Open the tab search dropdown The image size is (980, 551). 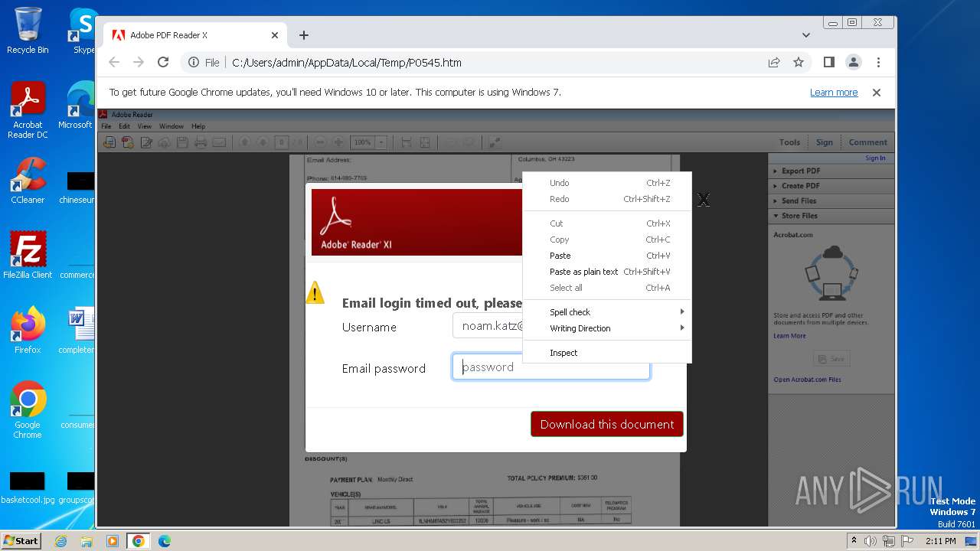click(806, 35)
